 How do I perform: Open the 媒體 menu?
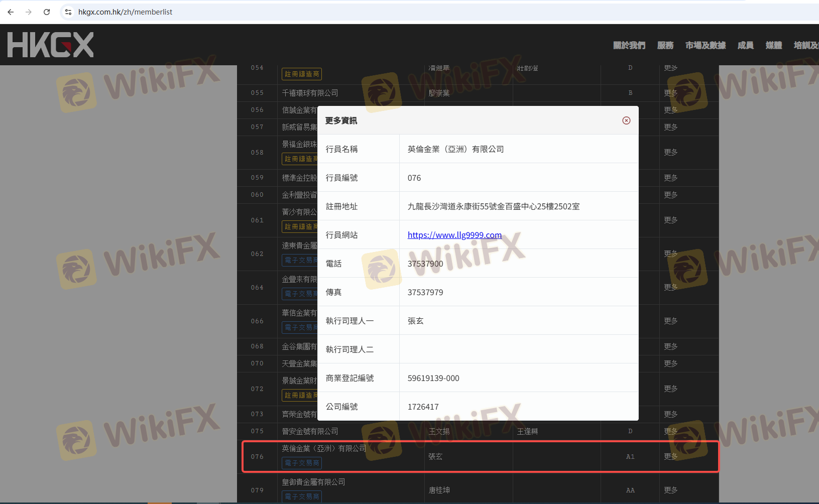(x=773, y=45)
